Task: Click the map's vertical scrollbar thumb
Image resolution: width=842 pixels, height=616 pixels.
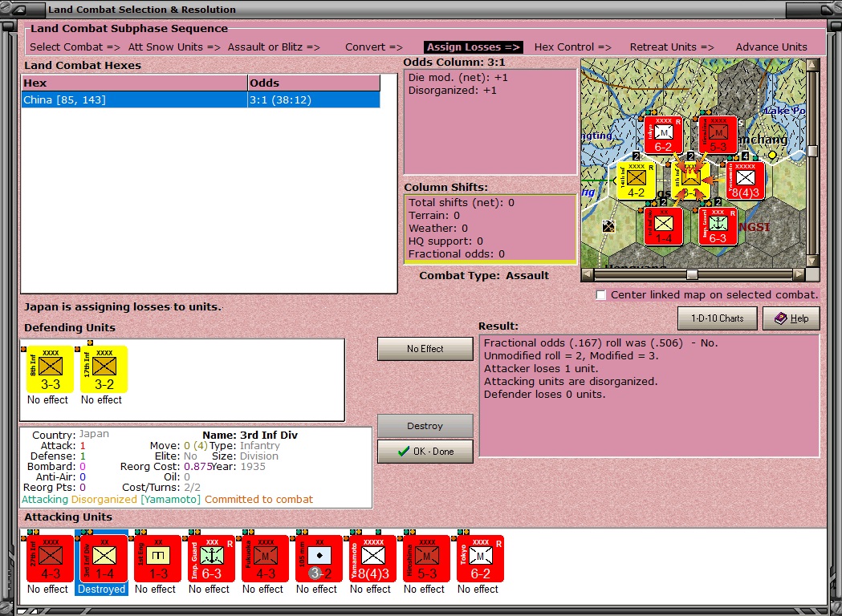Action: click(x=812, y=151)
